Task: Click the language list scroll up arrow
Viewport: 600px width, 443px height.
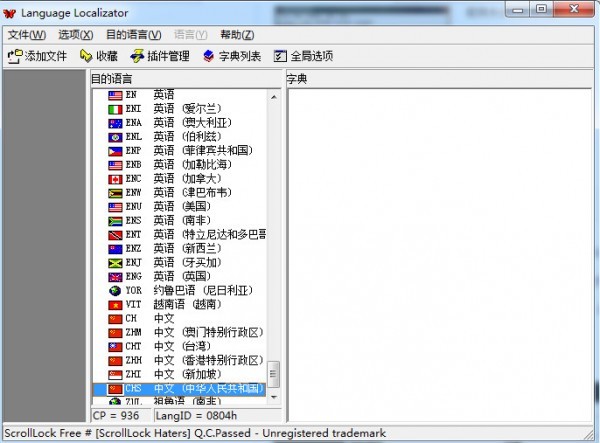Action: (x=274, y=97)
